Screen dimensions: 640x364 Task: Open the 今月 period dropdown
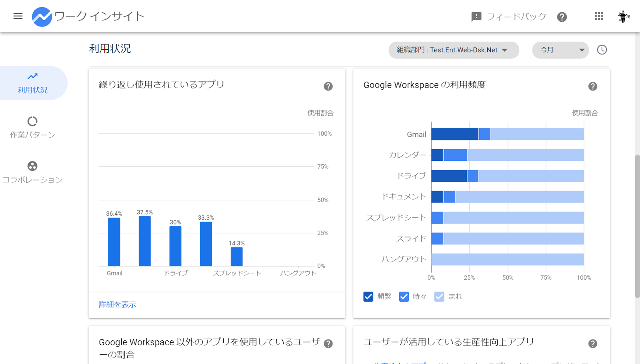point(560,50)
